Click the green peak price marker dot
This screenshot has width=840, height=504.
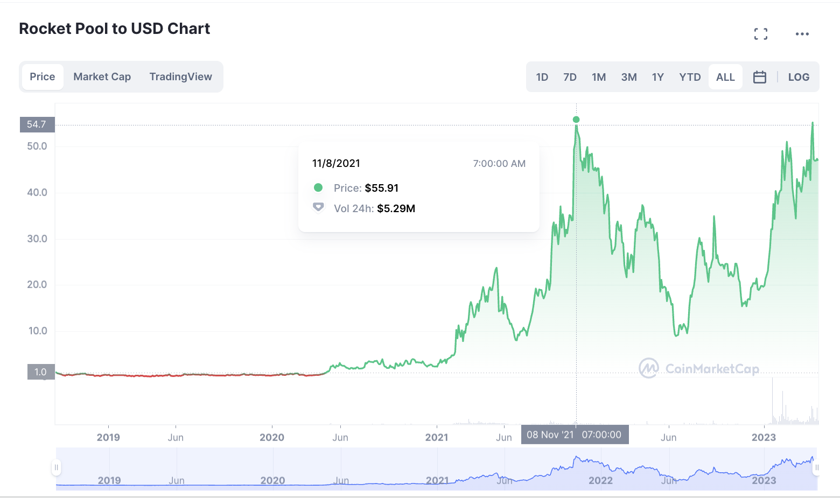pos(576,120)
